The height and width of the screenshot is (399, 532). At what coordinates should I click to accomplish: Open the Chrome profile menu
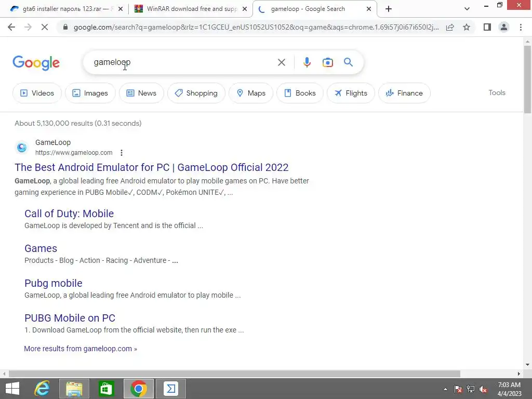click(504, 27)
